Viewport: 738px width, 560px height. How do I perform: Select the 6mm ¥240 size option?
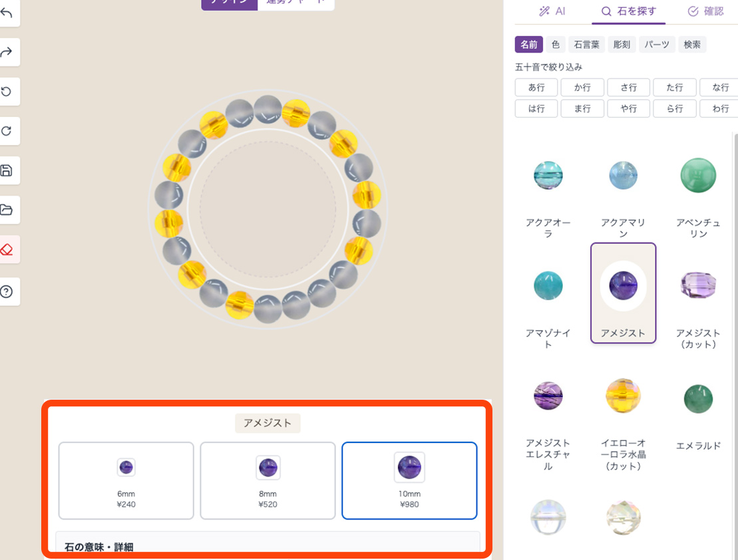click(126, 480)
